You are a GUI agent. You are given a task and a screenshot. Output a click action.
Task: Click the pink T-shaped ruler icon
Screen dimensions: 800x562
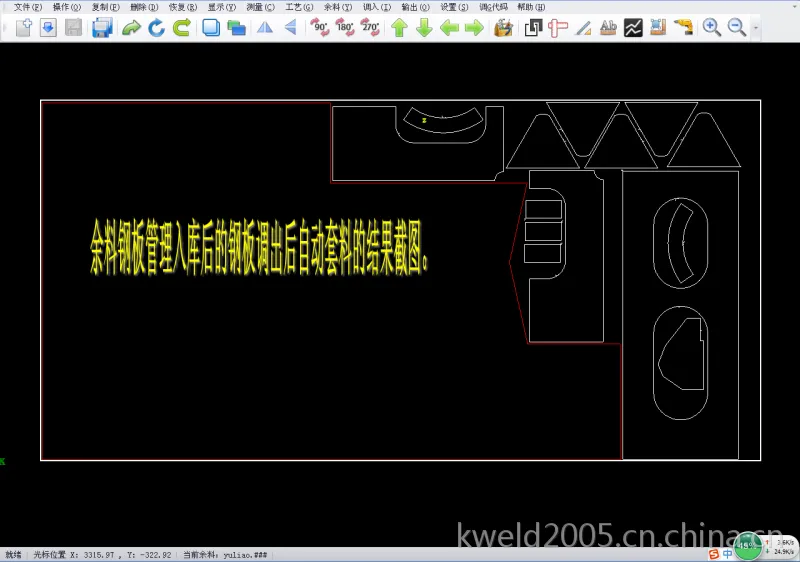point(558,27)
